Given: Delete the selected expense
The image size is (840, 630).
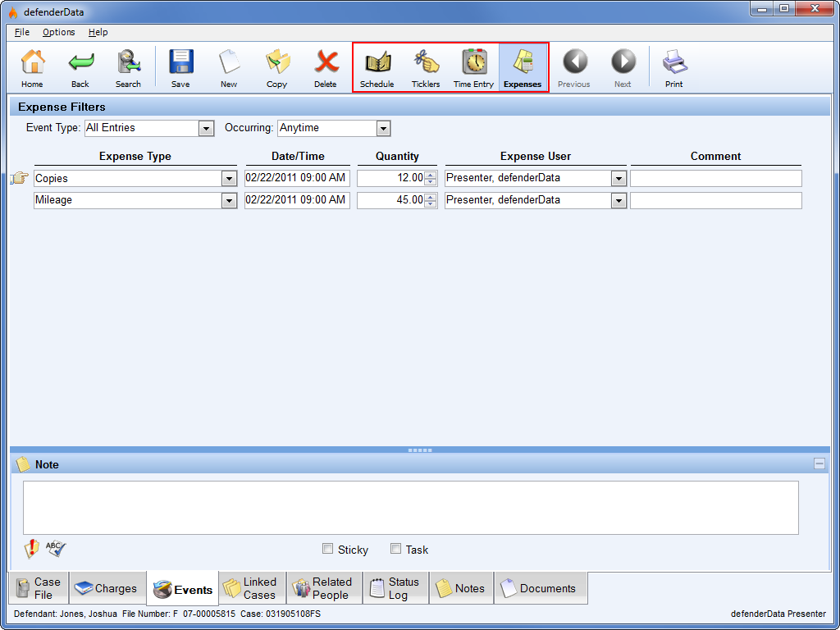Looking at the screenshot, I should click(325, 68).
